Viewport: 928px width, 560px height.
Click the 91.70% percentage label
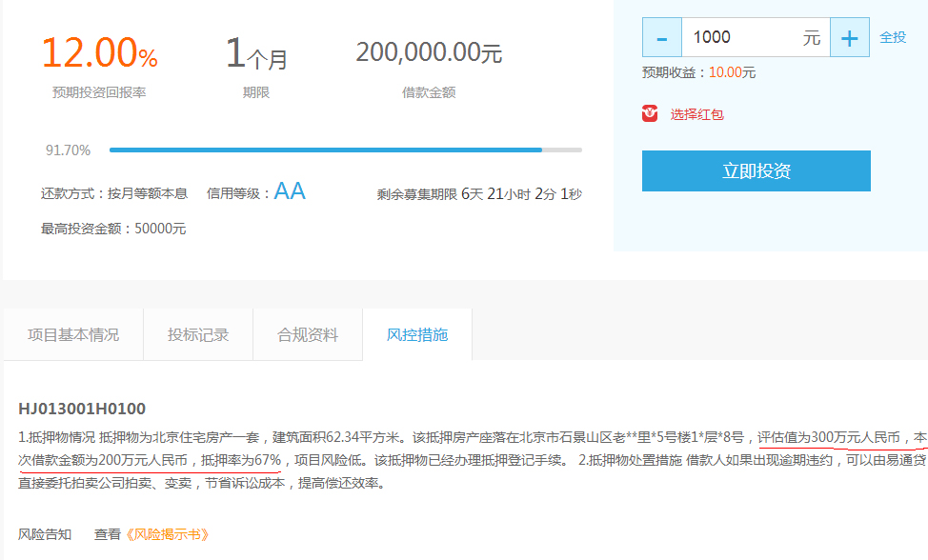68,150
